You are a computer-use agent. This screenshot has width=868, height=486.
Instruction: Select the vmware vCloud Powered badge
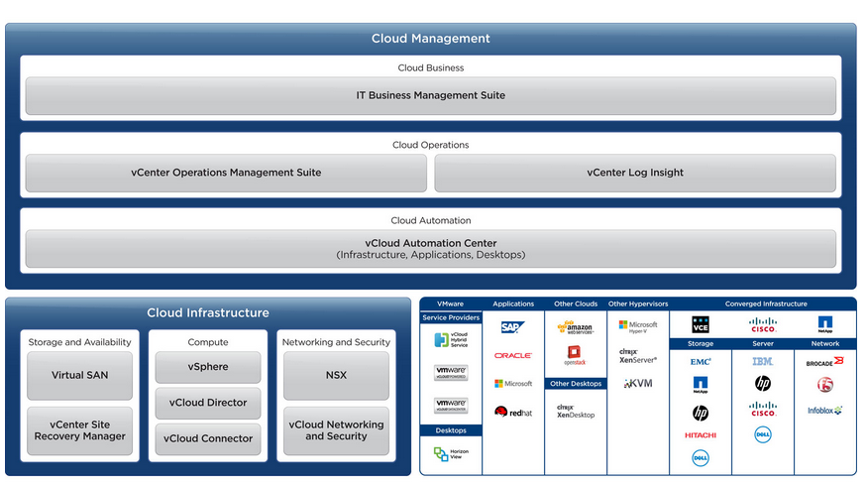[451, 372]
